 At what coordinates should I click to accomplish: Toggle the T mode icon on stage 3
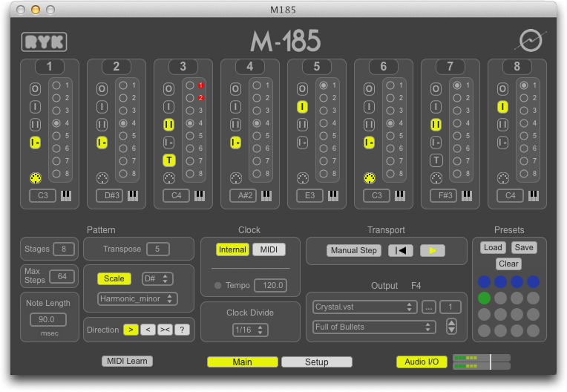point(169,160)
